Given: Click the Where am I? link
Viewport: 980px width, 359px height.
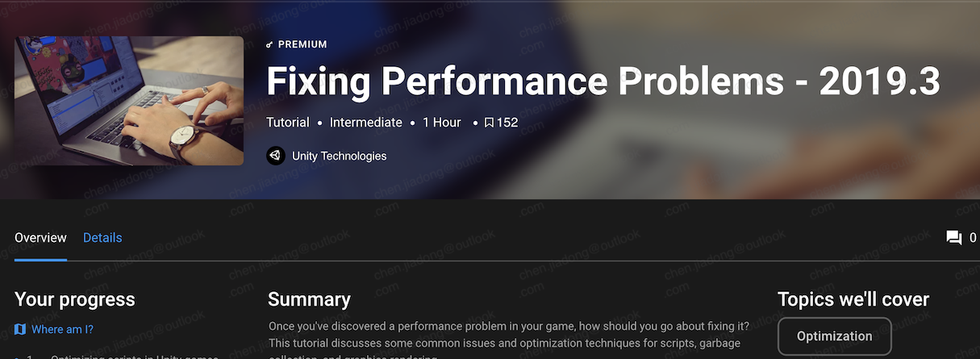Looking at the screenshot, I should [x=62, y=329].
